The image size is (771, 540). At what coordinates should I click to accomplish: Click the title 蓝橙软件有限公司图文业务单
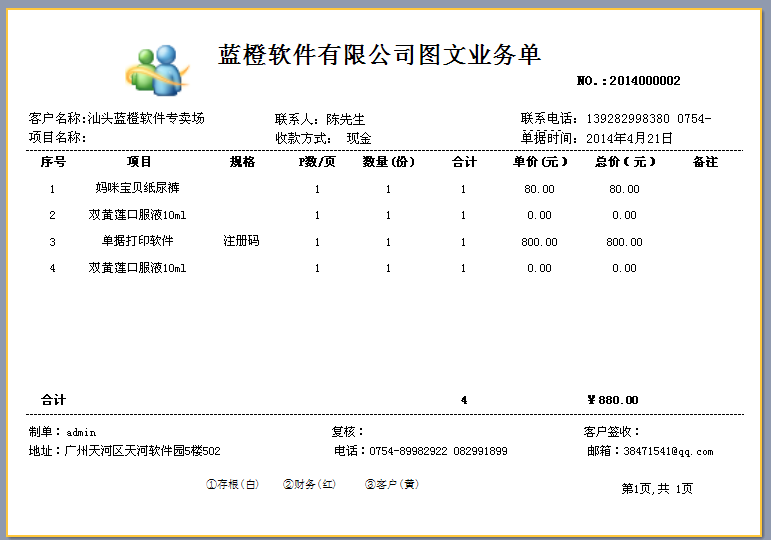380,55
